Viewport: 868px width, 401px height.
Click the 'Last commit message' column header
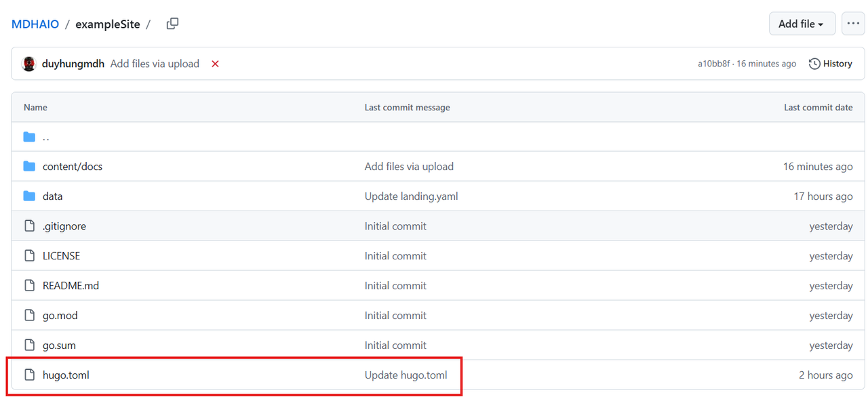pos(408,108)
